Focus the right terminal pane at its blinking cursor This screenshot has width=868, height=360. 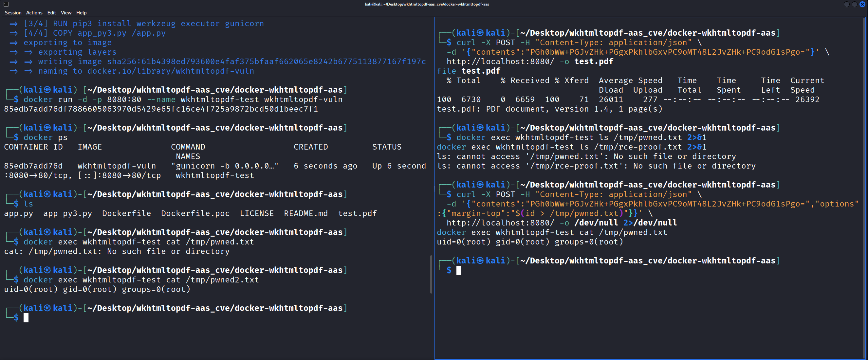tap(459, 270)
